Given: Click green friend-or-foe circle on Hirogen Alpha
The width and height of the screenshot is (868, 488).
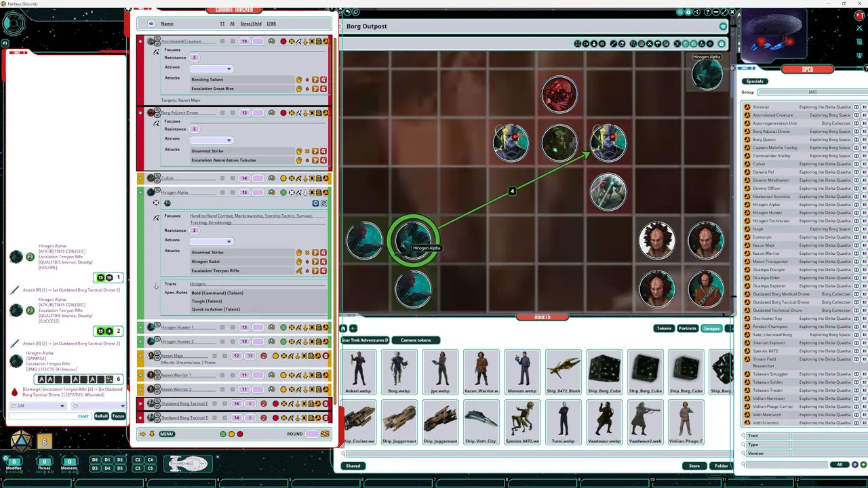Looking at the screenshot, I should (283, 192).
